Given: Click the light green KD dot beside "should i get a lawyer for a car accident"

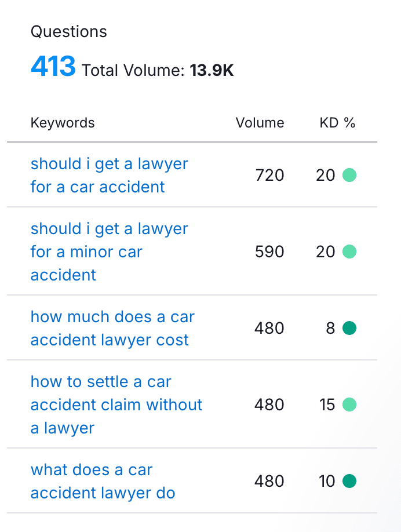Looking at the screenshot, I should click(349, 174).
